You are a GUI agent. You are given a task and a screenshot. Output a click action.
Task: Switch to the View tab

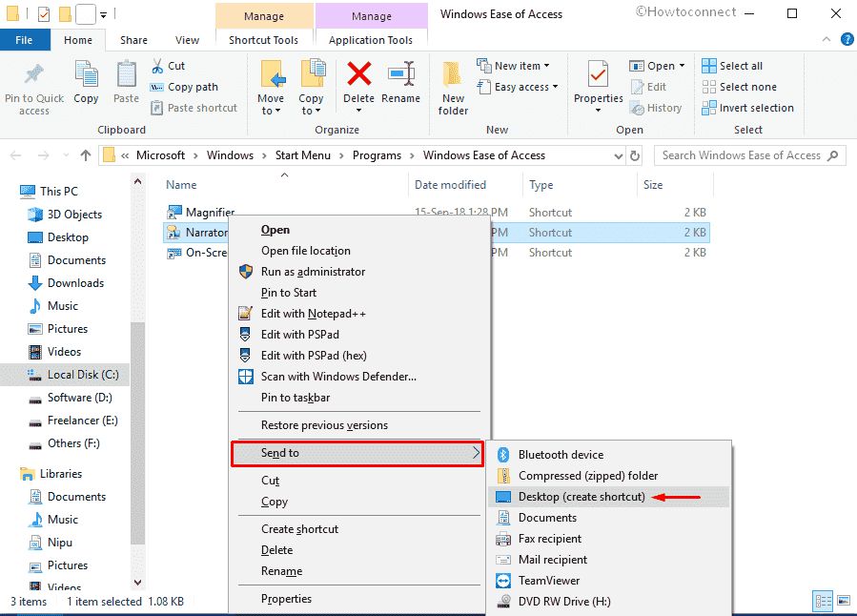(x=187, y=40)
